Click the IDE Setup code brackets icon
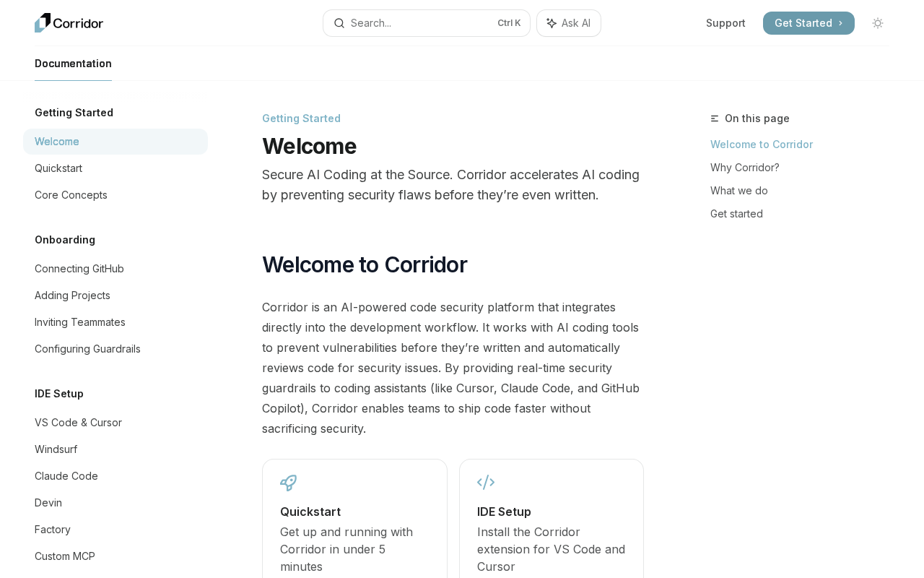 tap(486, 483)
